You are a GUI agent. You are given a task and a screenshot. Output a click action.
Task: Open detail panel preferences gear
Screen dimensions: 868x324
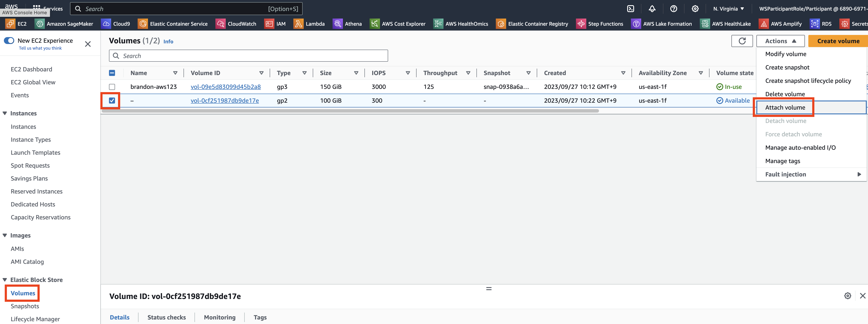click(848, 296)
